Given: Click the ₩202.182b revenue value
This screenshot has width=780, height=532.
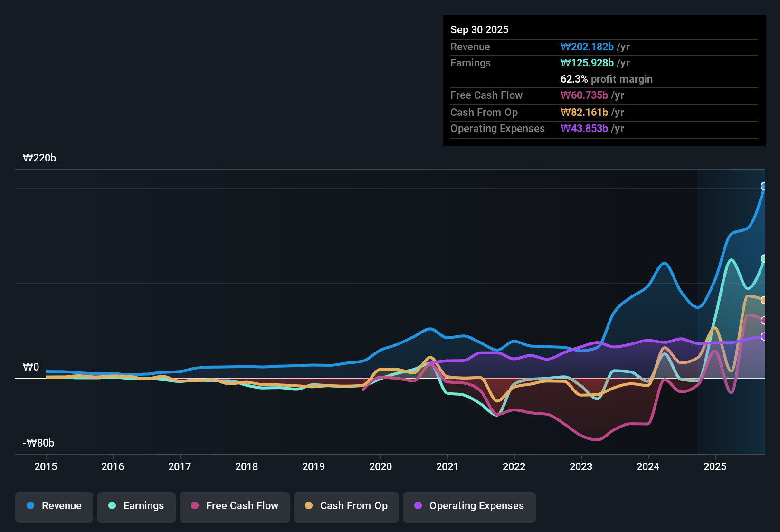Looking at the screenshot, I should point(587,47).
